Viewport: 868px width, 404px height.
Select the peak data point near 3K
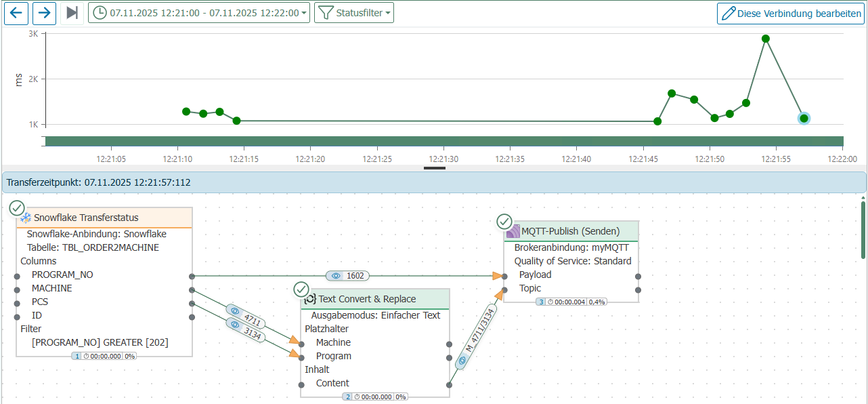click(765, 39)
